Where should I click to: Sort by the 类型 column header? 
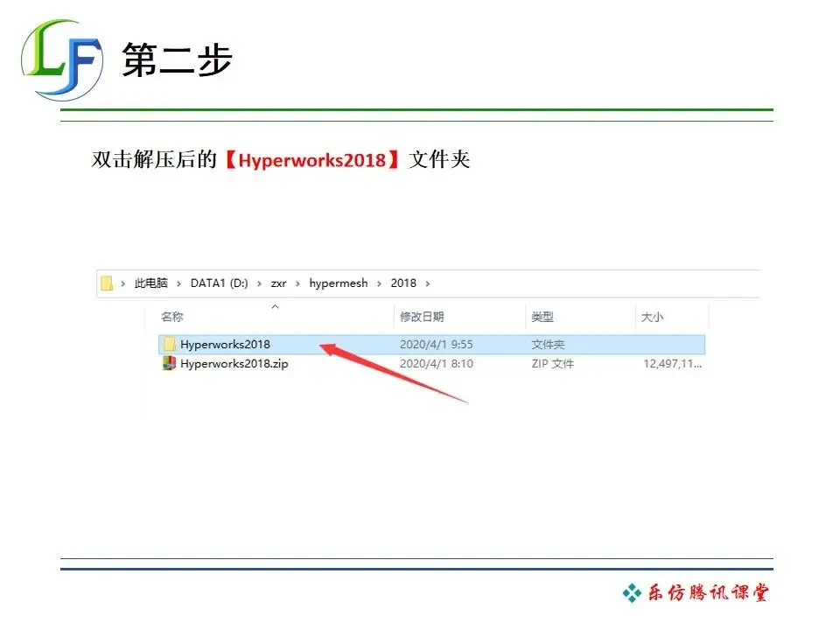pos(542,317)
